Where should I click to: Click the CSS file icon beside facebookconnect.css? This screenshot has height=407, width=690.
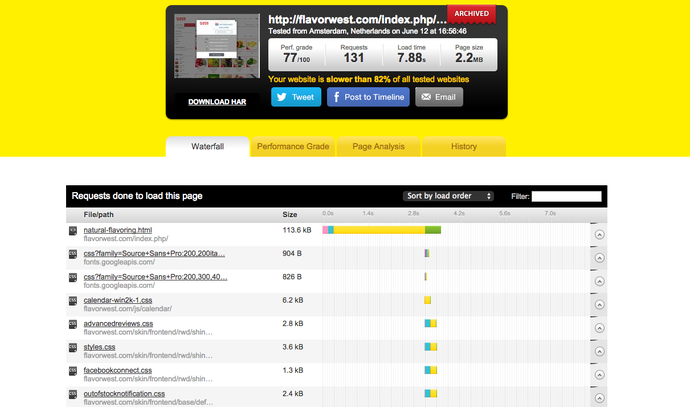point(73,371)
